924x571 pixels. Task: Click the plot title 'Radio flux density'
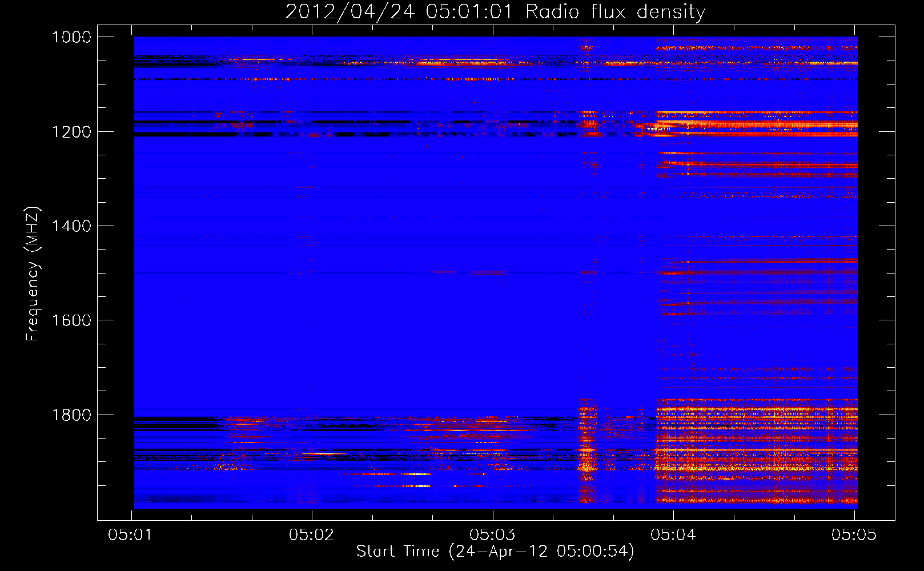[x=616, y=12]
